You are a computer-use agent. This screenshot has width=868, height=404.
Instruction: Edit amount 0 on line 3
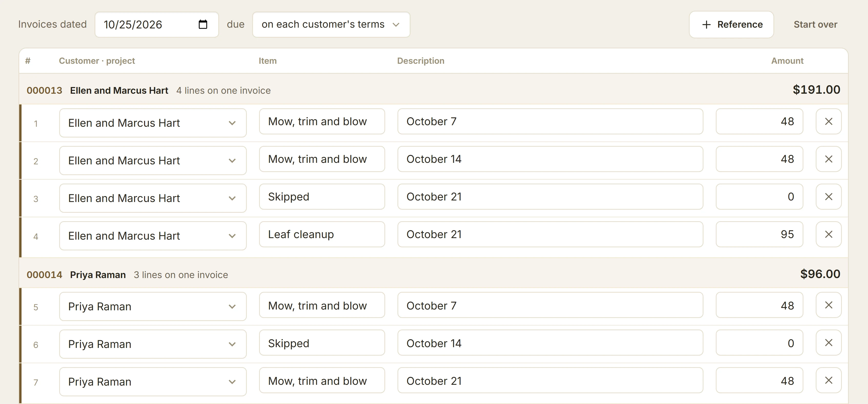760,197
